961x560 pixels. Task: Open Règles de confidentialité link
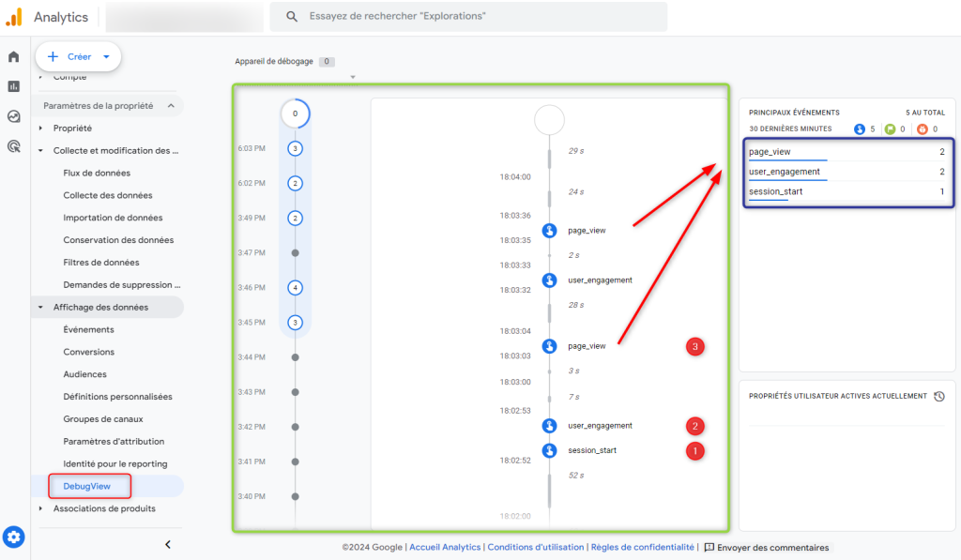pos(642,547)
